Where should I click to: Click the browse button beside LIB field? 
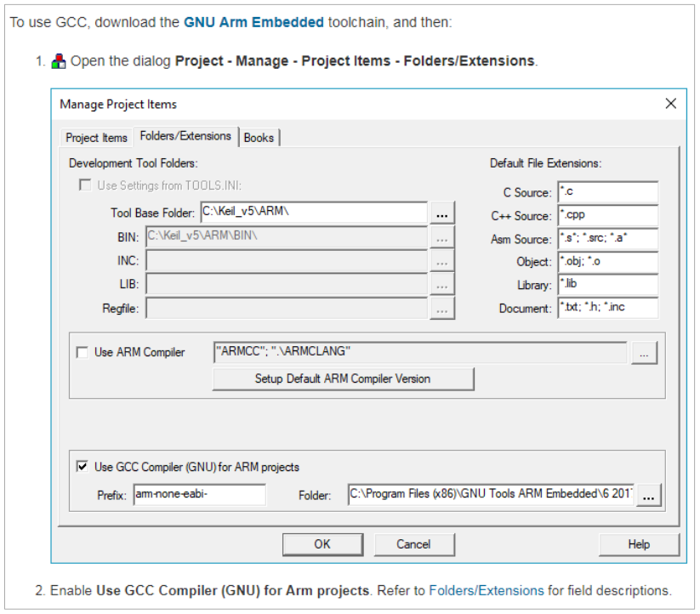tap(442, 284)
